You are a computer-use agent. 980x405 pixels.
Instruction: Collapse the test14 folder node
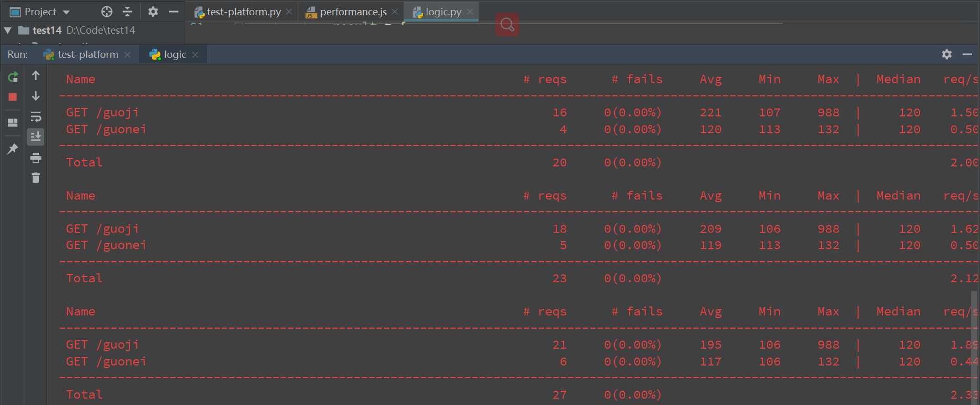pos(8,31)
